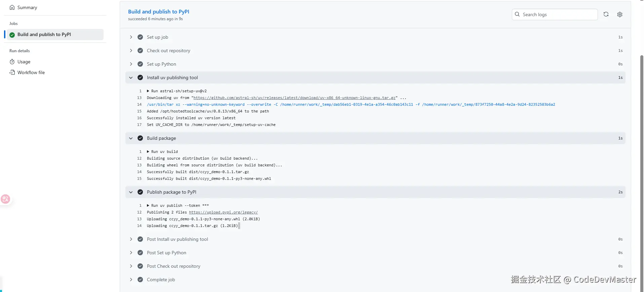
Task: Open the log settings gear icon
Action: [619, 14]
